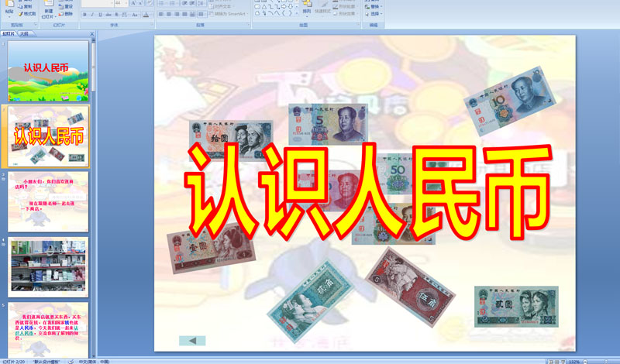Center the paragraph text
Image resolution: width=620 pixels, height=364 pixels.
[x=169, y=14]
